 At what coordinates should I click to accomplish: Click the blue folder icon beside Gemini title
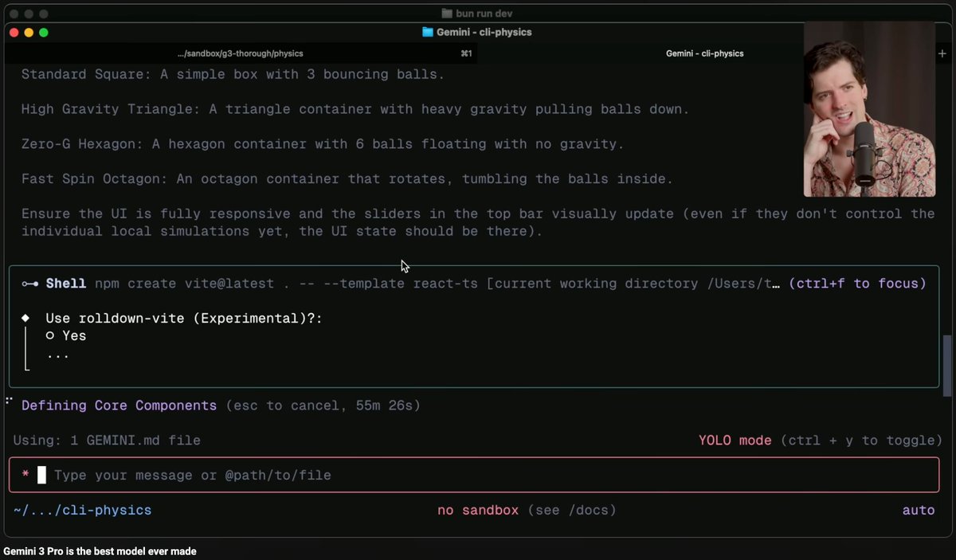(x=426, y=33)
